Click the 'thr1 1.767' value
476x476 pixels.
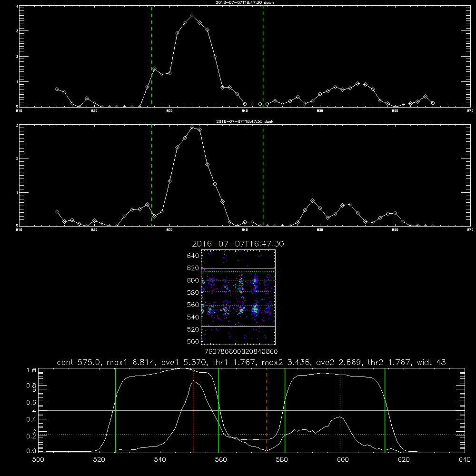coord(234,362)
